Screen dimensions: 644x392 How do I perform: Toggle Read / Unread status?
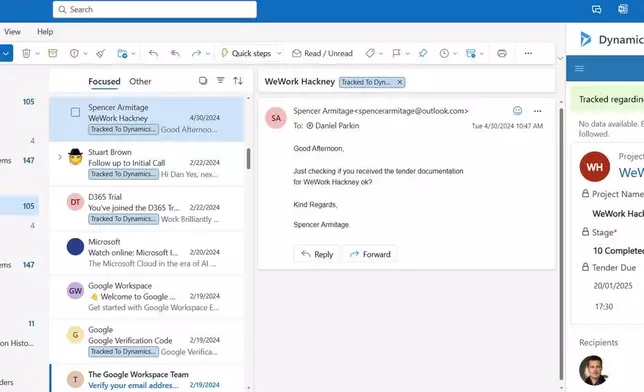pyautogui.click(x=322, y=53)
